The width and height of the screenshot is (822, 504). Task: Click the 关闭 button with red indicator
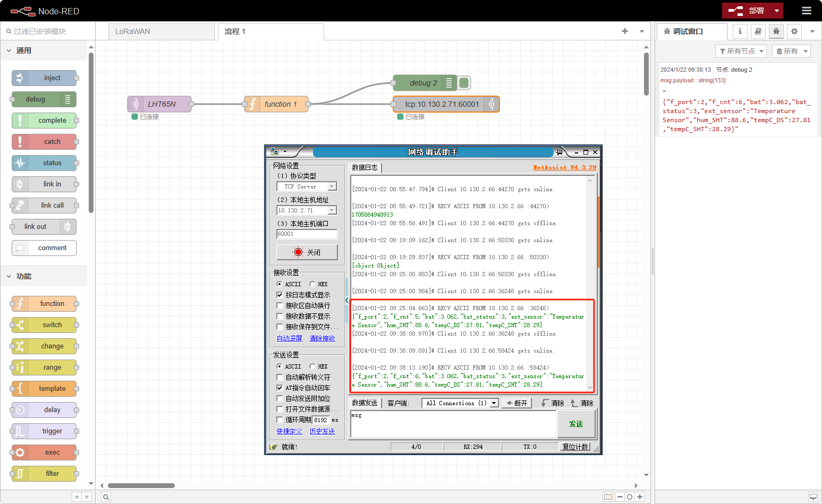coord(307,252)
